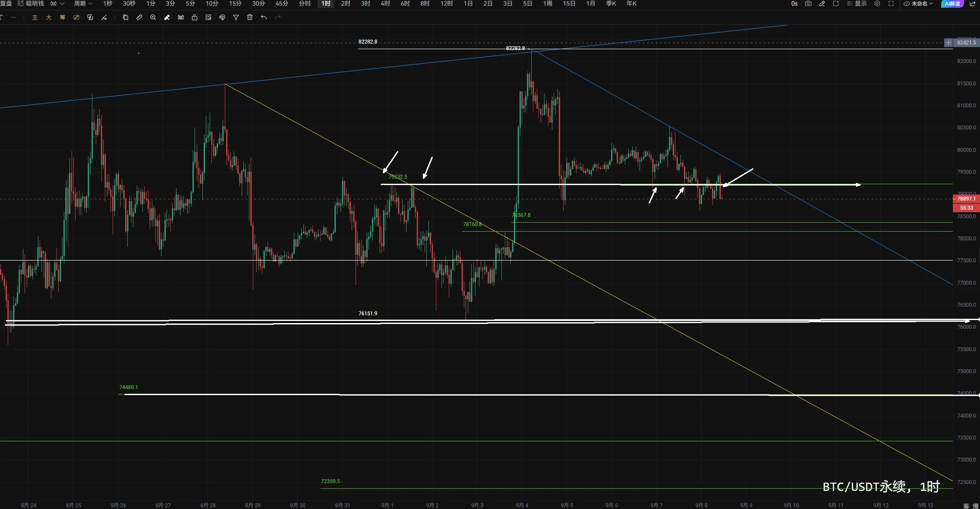The image size is (980, 509).
Task: Switch to the 1秒 timeframe
Action: point(108,3)
